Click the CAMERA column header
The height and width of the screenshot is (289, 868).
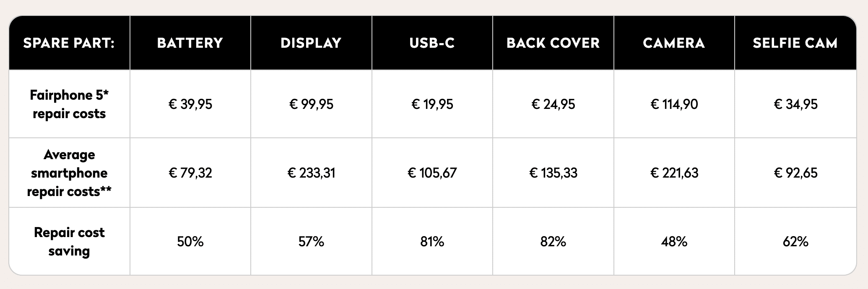pos(674,43)
